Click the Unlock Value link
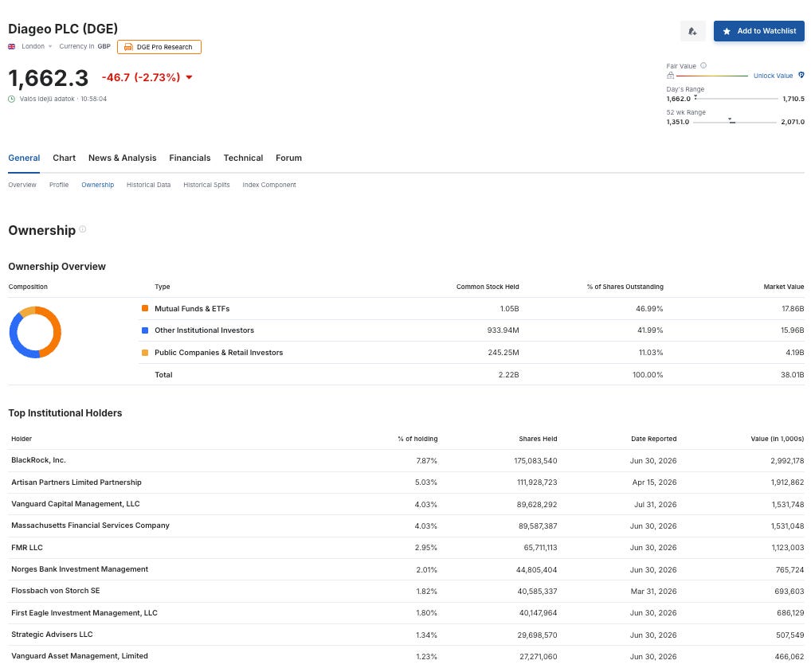811x672 pixels. point(773,76)
